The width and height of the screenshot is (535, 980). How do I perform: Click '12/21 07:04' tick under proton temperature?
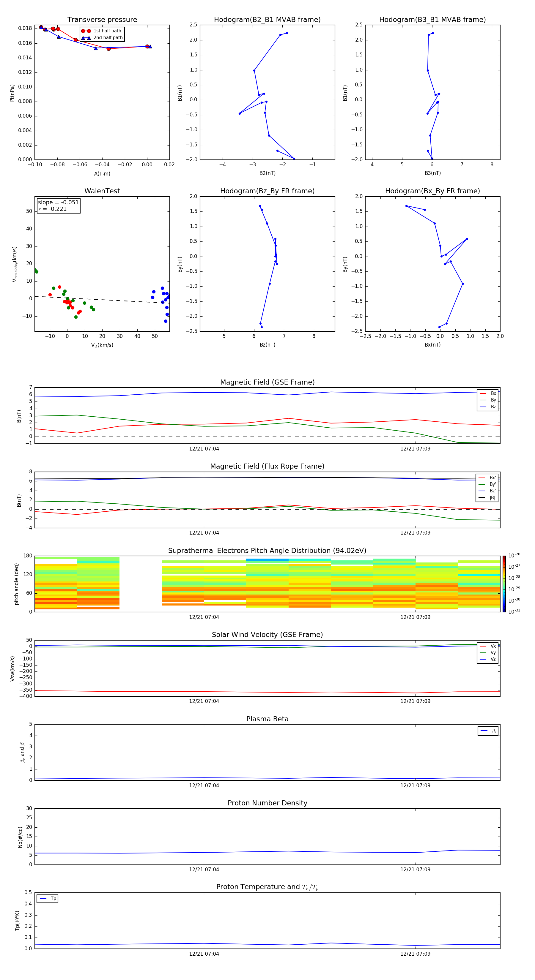pyautogui.click(x=204, y=954)
